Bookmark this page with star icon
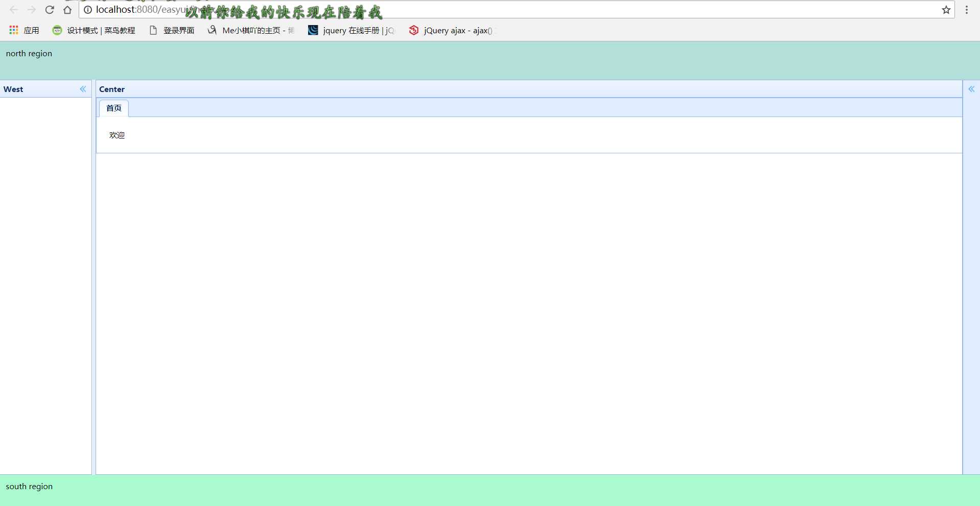The image size is (980, 506). click(946, 10)
